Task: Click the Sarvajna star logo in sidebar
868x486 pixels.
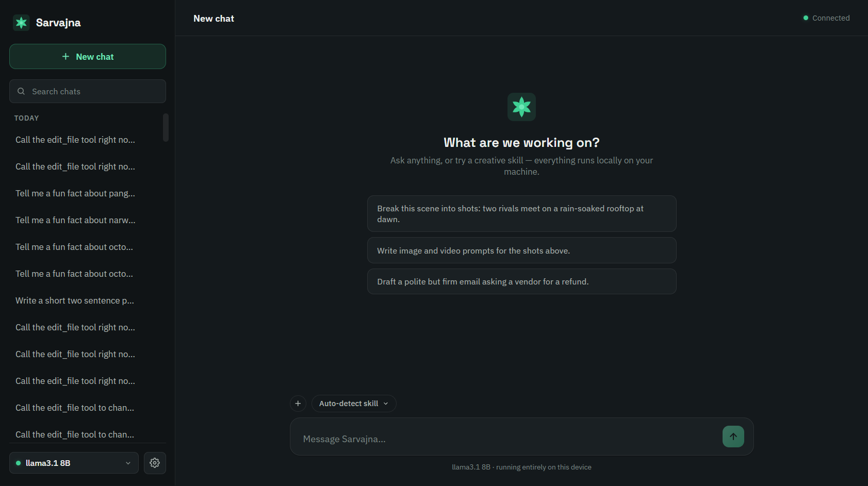Action: point(21,23)
